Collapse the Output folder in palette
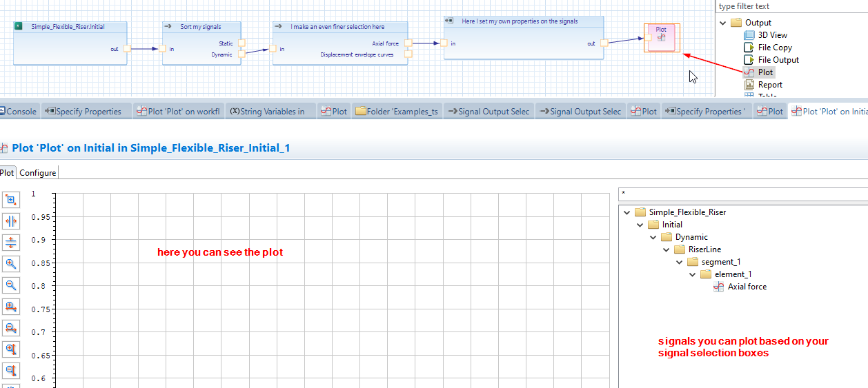The width and height of the screenshot is (868, 388). [723, 23]
